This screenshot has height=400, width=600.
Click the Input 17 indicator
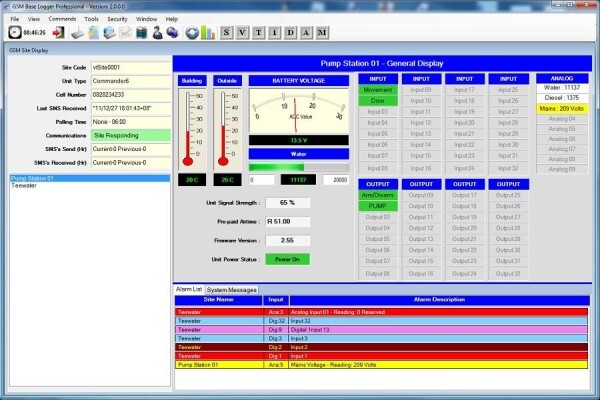pyautogui.click(x=465, y=90)
